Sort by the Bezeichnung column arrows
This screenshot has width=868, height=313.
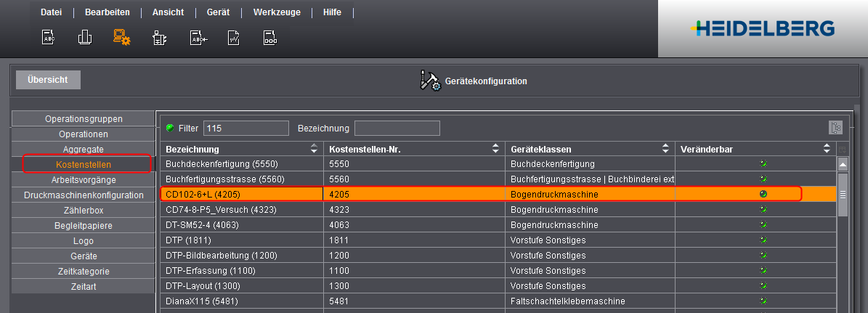point(314,149)
